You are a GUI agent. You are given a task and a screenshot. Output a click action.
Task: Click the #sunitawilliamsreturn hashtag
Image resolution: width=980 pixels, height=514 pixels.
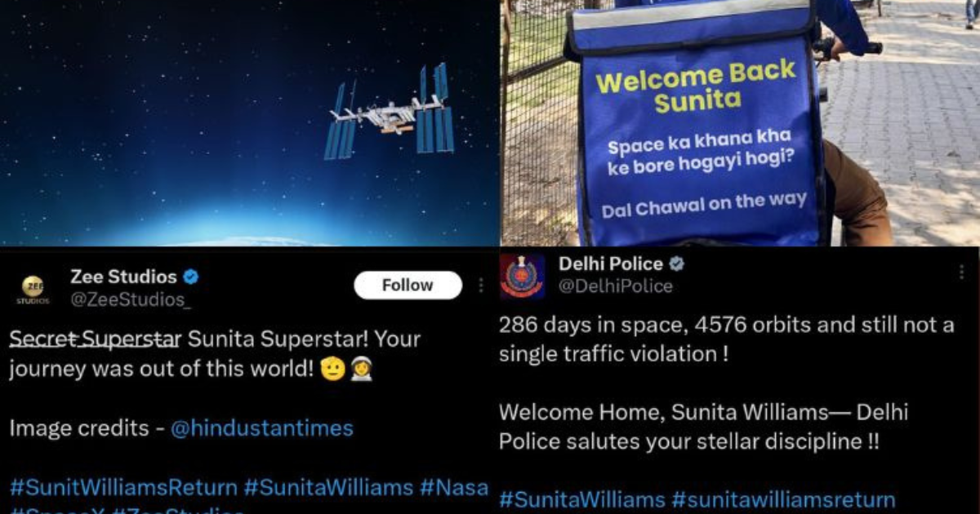(x=784, y=498)
